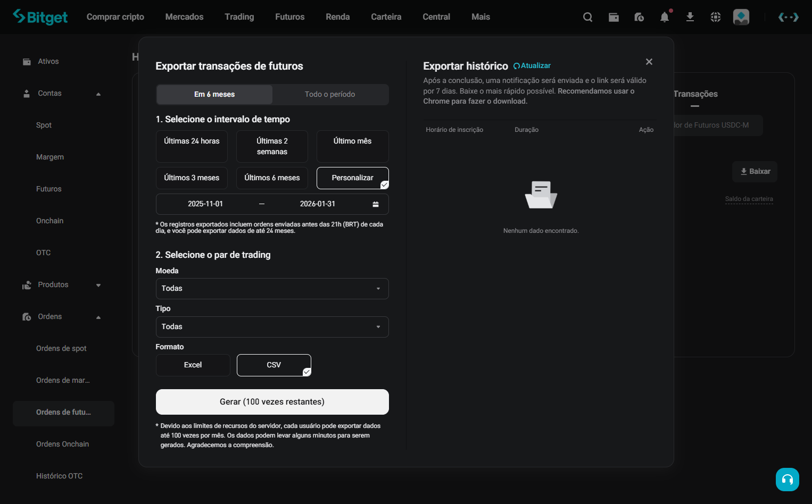The width and height of the screenshot is (812, 504).
Task: Click the Ativos sidebar item
Action: coord(48,61)
